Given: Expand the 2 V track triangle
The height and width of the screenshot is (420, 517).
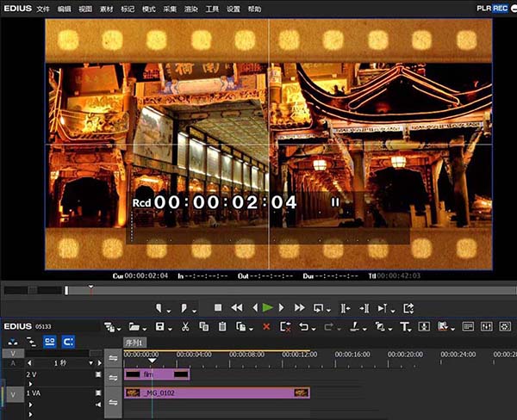Looking at the screenshot, I should (x=30, y=384).
